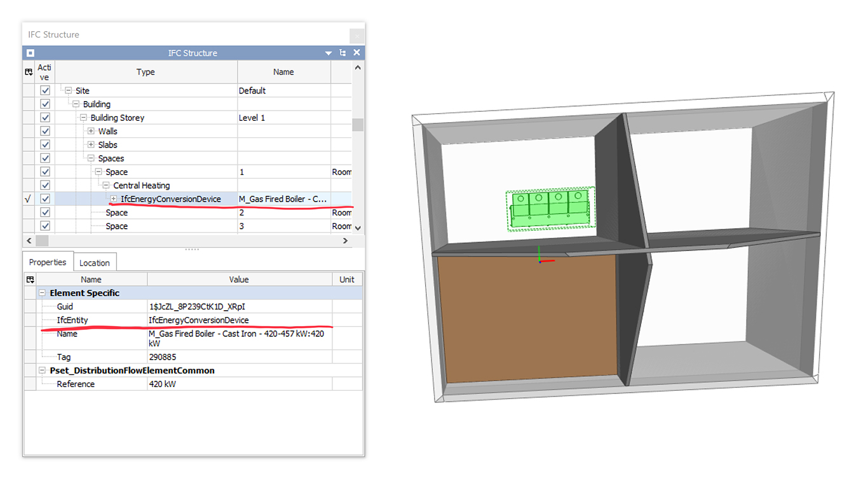Image resolution: width=868 pixels, height=504 pixels.
Task: Click the Value column header in Properties
Action: (239, 280)
